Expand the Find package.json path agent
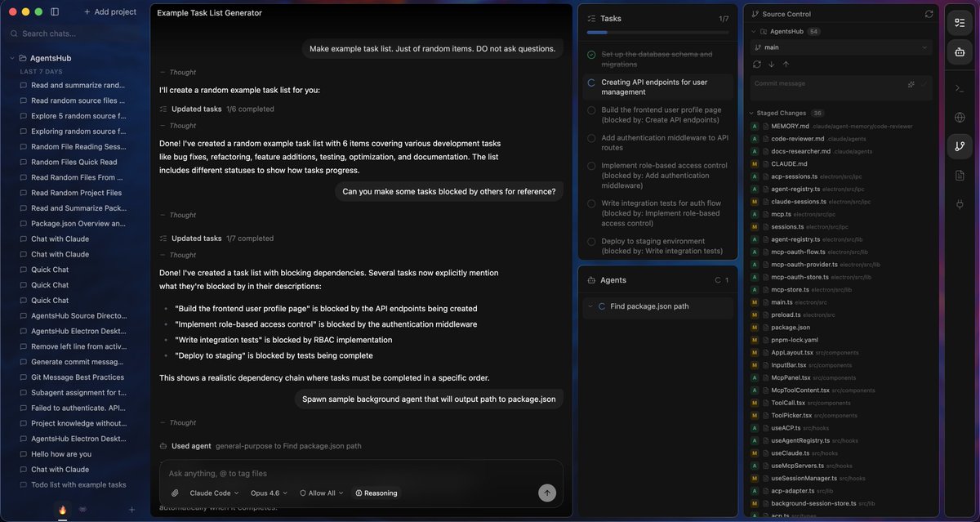Screen dimensions: 980x522 coord(589,306)
